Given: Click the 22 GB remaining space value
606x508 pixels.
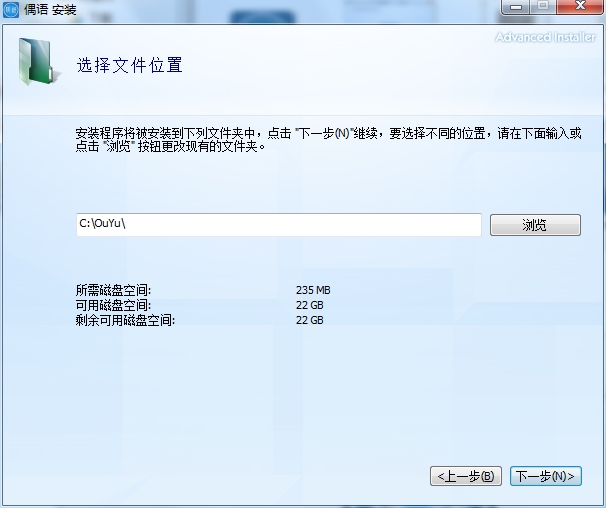Looking at the screenshot, I should pos(310,320).
